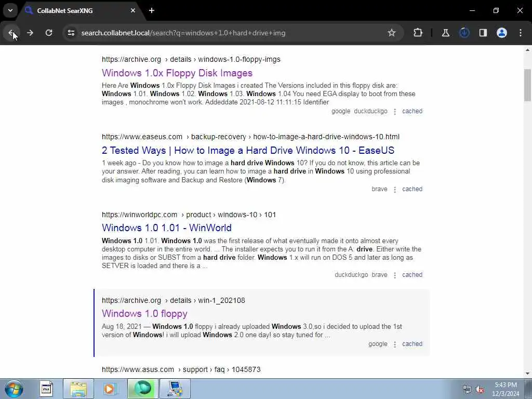The image size is (532, 399).
Task: Open the tab search dropdown arrow
Action: [x=10, y=10]
